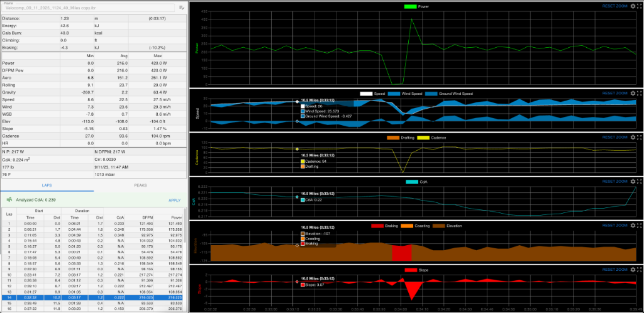Expand Cadence chart to fullscreen
This screenshot has width=644, height=313.
click(639, 137)
